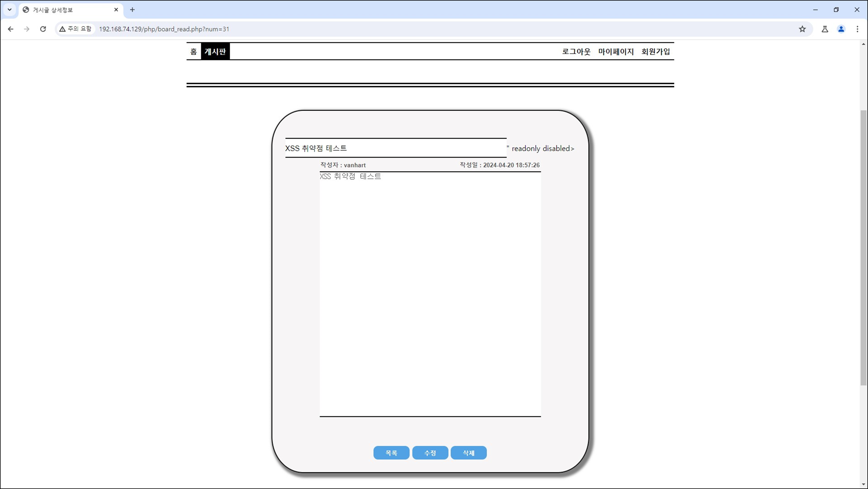The height and width of the screenshot is (489, 868).
Task: Select the 게시글 상세정보 browser tab
Action: pyautogui.click(x=71, y=10)
